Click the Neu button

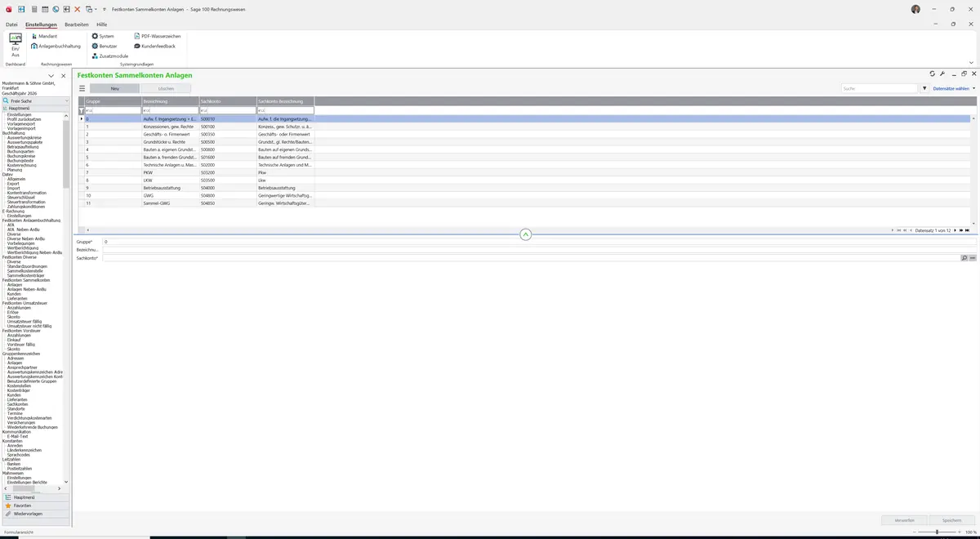click(x=115, y=88)
